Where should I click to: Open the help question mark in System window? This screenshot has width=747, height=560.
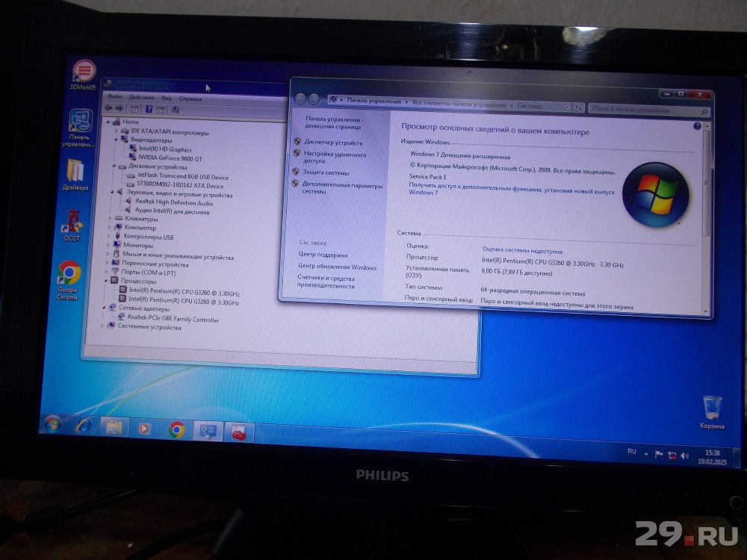click(x=697, y=126)
